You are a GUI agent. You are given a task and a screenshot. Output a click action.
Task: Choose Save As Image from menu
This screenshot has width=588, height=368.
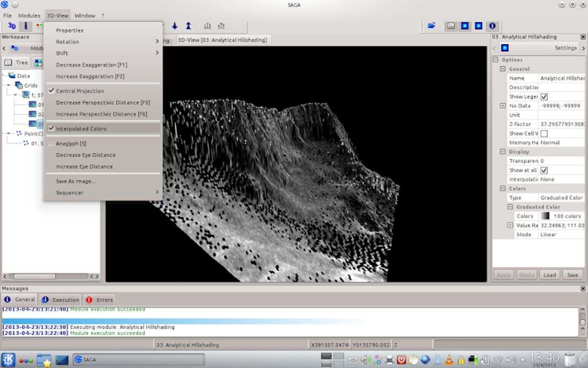click(75, 181)
